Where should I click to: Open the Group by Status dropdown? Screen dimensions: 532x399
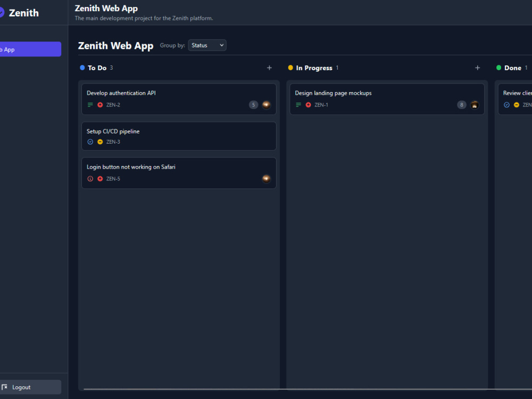tap(207, 45)
